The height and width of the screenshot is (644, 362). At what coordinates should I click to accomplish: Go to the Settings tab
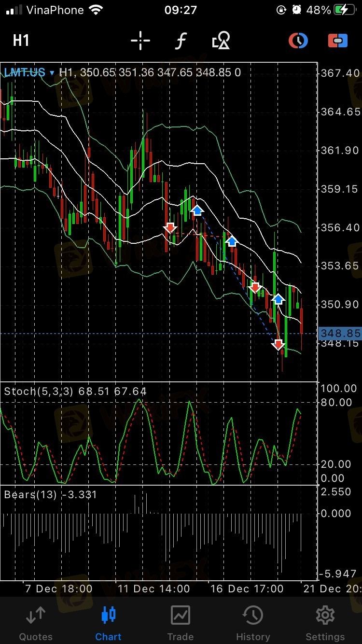325,623
